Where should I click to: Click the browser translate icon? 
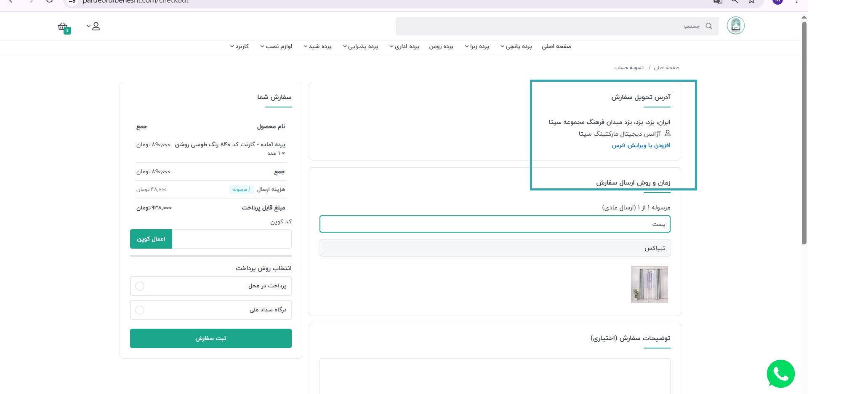(x=718, y=2)
